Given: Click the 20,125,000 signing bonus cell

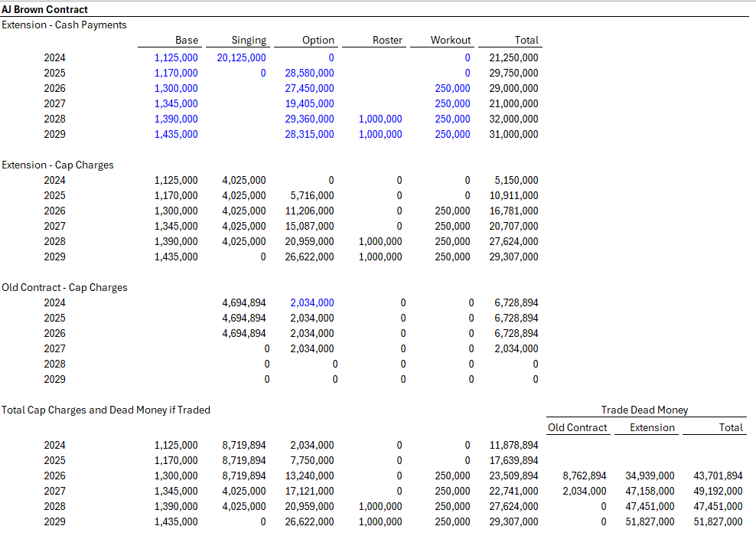Looking at the screenshot, I should [241, 57].
